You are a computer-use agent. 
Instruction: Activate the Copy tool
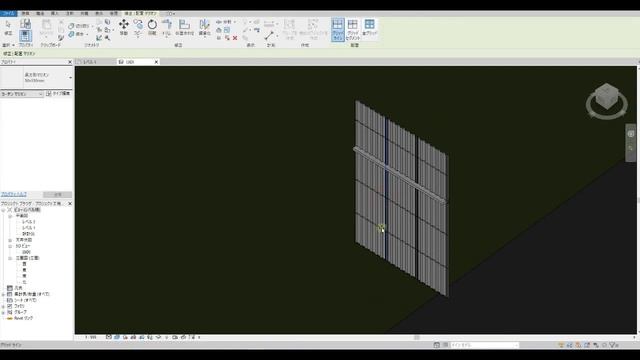[138, 27]
